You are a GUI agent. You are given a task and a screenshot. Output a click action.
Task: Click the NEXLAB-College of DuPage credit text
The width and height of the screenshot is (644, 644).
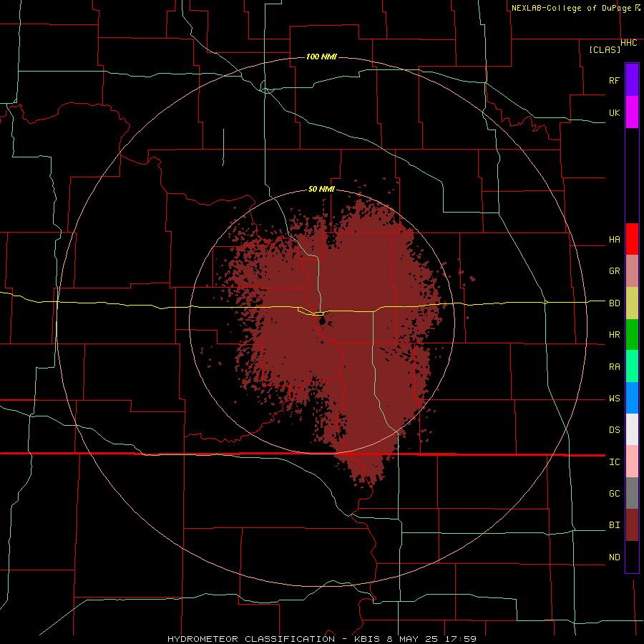(x=571, y=8)
